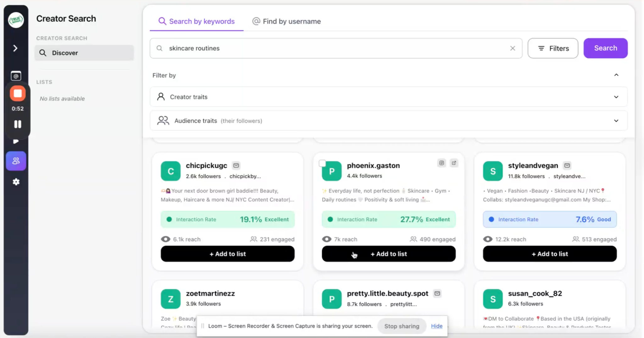The width and height of the screenshot is (644, 338).
Task: Select the Search by keywords tab
Action: click(196, 21)
